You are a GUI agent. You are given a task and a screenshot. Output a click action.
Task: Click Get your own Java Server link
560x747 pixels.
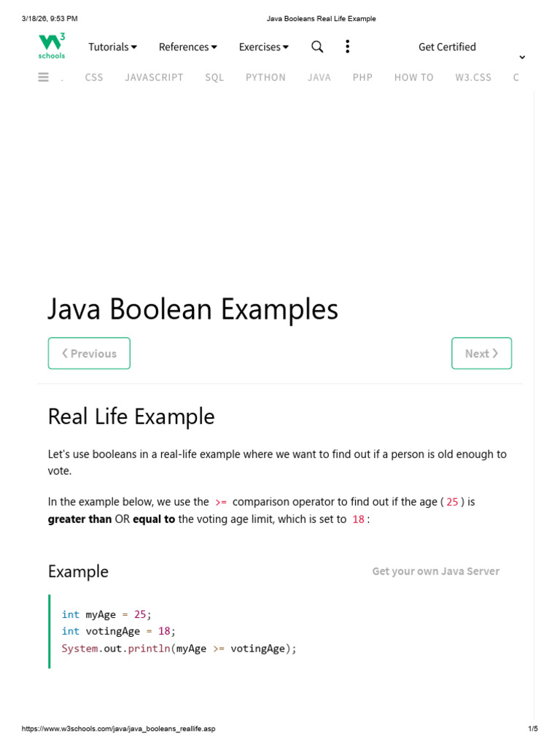[x=436, y=570]
